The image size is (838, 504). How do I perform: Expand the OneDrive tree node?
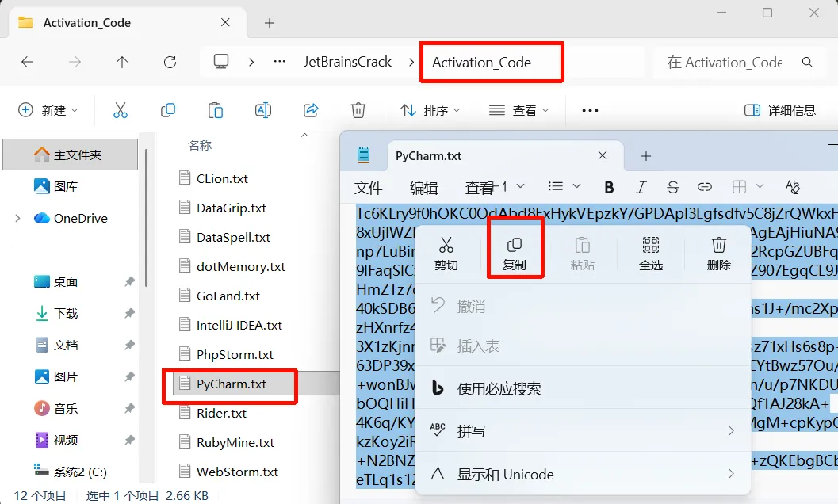(17, 218)
